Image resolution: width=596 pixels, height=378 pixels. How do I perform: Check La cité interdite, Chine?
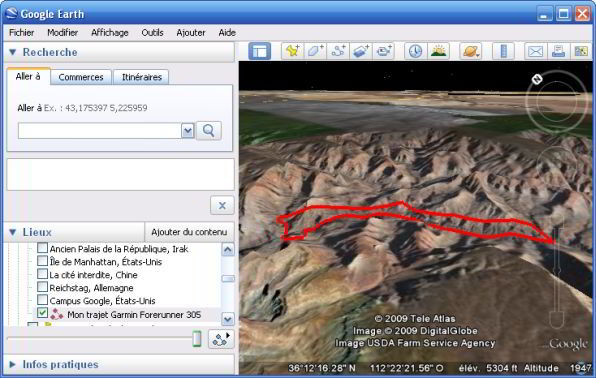coord(43,274)
